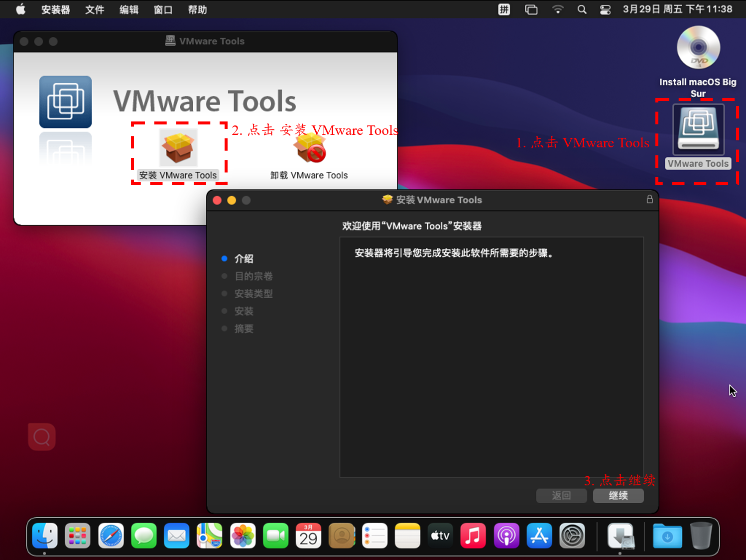Open the 编辑 menu
The height and width of the screenshot is (560, 746).
129,9
